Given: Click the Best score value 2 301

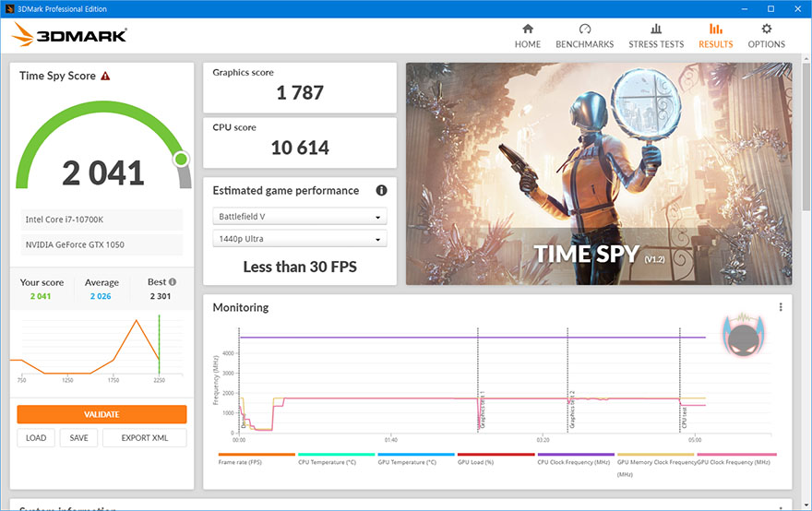Looking at the screenshot, I should coord(160,296).
